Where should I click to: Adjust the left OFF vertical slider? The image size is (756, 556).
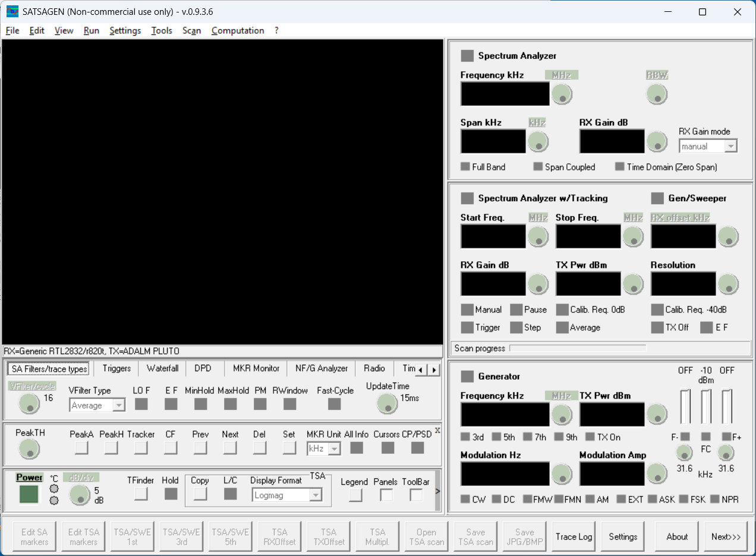click(x=685, y=406)
